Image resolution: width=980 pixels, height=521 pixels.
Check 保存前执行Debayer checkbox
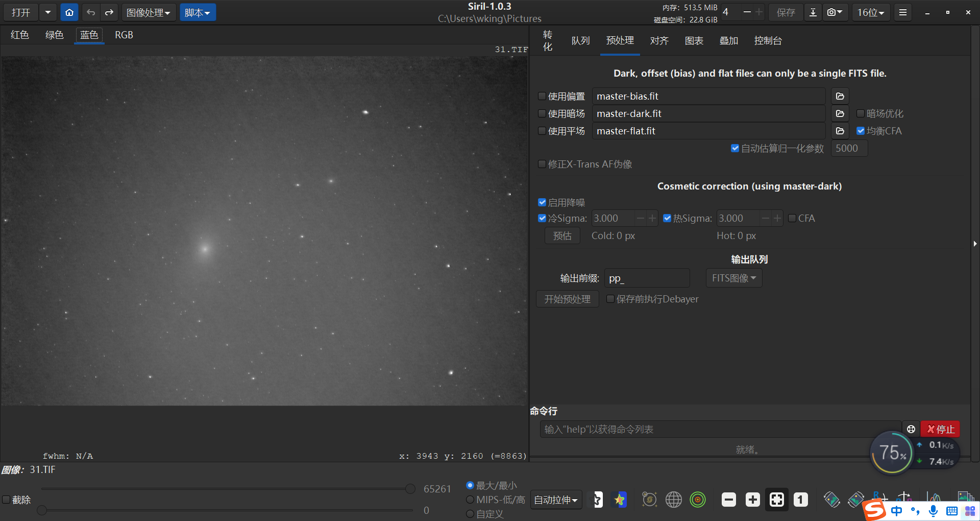coord(610,299)
